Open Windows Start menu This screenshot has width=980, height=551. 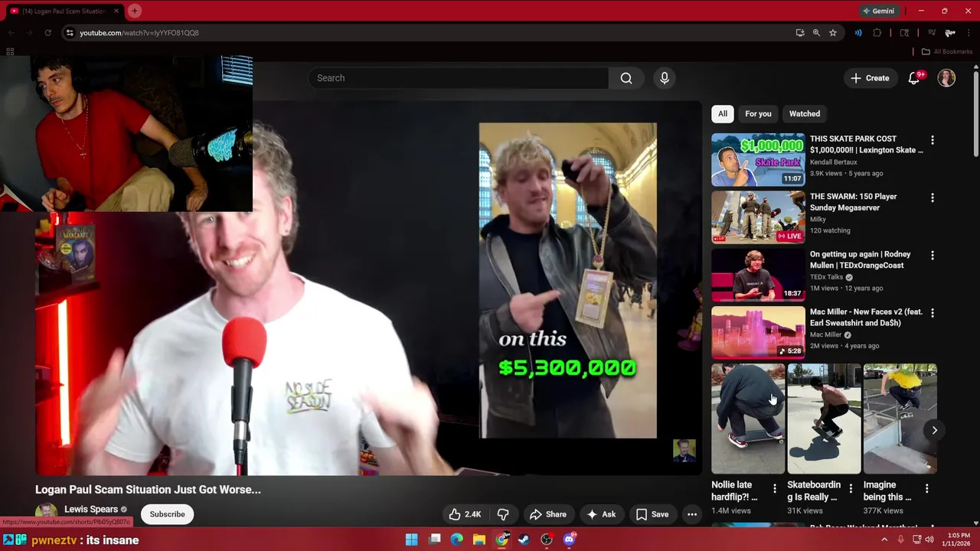tap(411, 540)
